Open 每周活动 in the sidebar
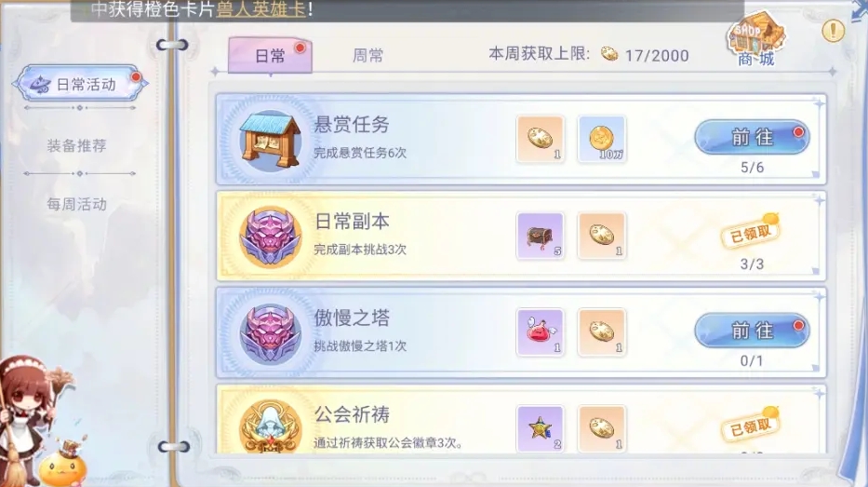Viewport: 868px width, 487px height. pyautogui.click(x=76, y=205)
